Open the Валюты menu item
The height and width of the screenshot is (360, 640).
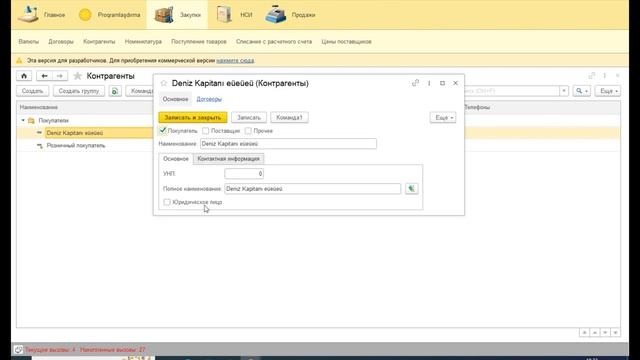click(x=29, y=42)
